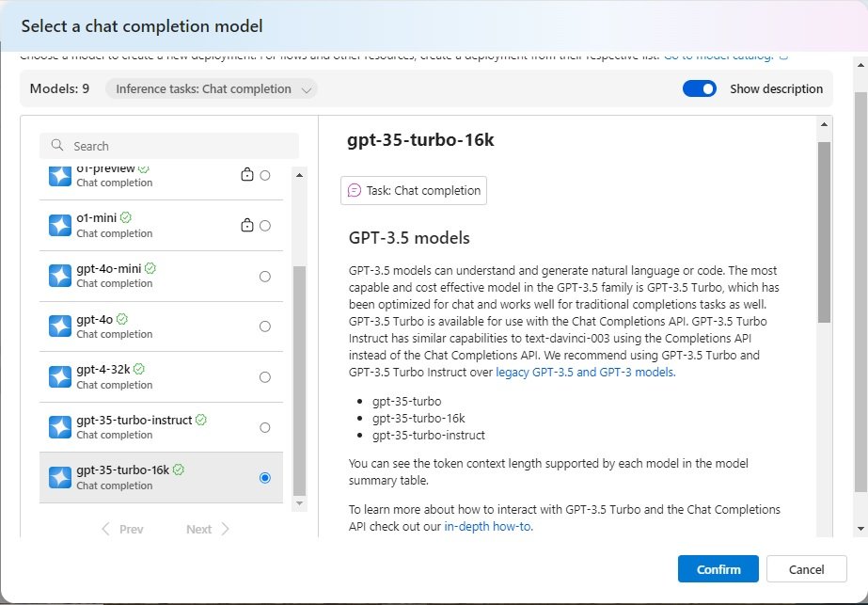Open the Inference tasks: Chat completion filter
Image resolution: width=868 pixels, height=605 pixels.
[x=212, y=89]
